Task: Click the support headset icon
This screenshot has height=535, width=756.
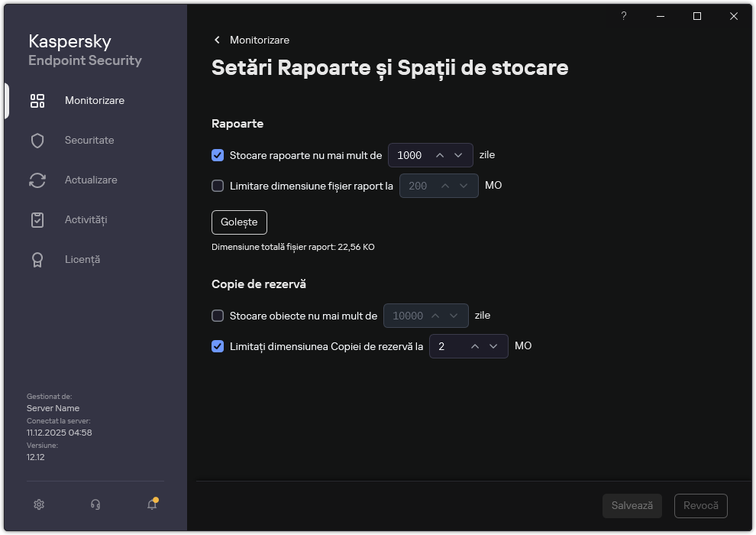Action: [95, 504]
